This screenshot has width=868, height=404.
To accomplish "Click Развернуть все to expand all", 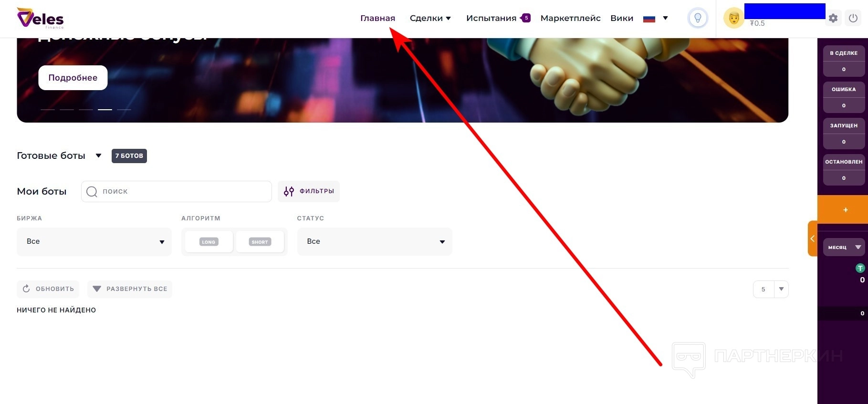I will click(130, 289).
